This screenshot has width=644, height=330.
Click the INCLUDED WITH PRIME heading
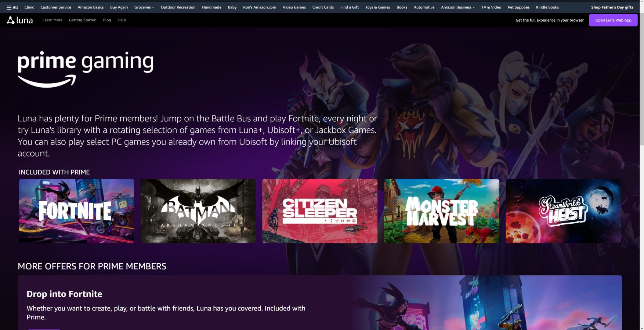(54, 172)
